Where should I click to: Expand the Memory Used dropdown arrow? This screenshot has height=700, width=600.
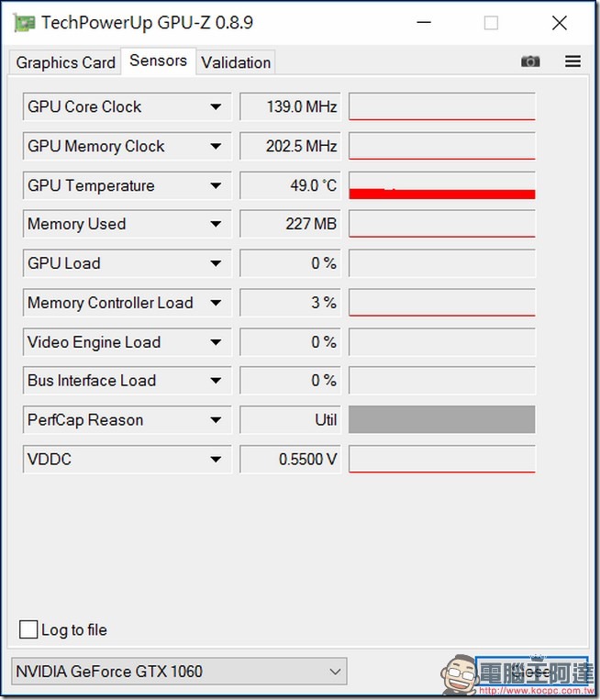(x=216, y=224)
